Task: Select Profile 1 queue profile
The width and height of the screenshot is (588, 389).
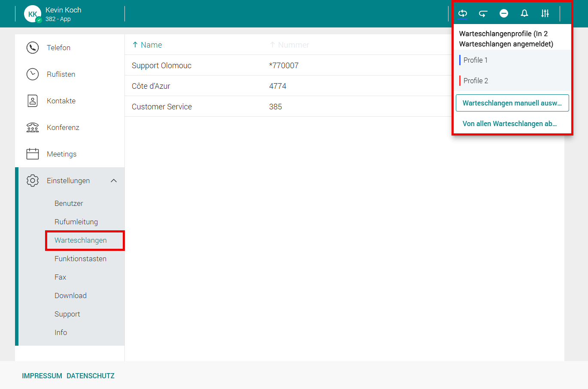Action: tap(476, 60)
